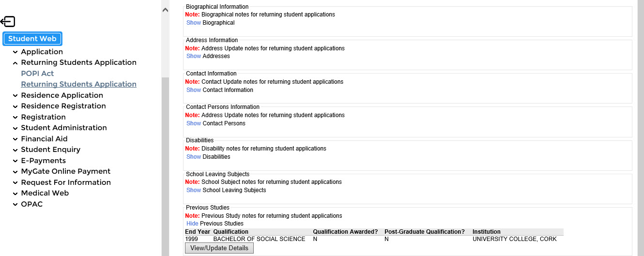Show the Addresses section

194,56
